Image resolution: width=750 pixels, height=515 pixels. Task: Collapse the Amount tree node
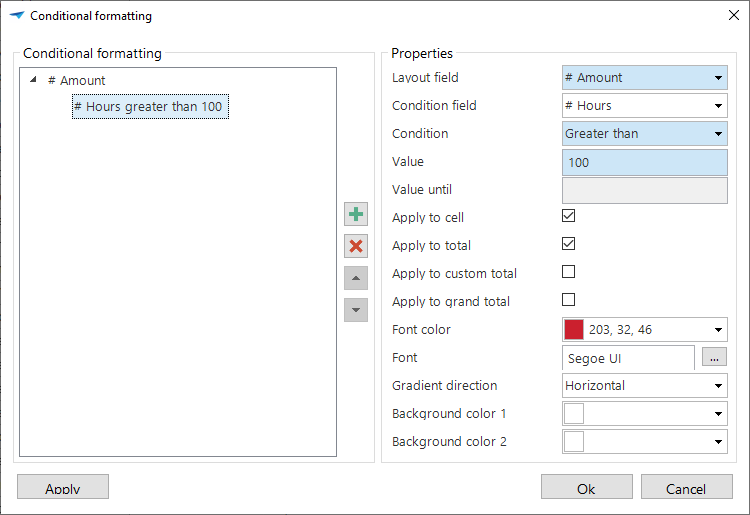34,80
